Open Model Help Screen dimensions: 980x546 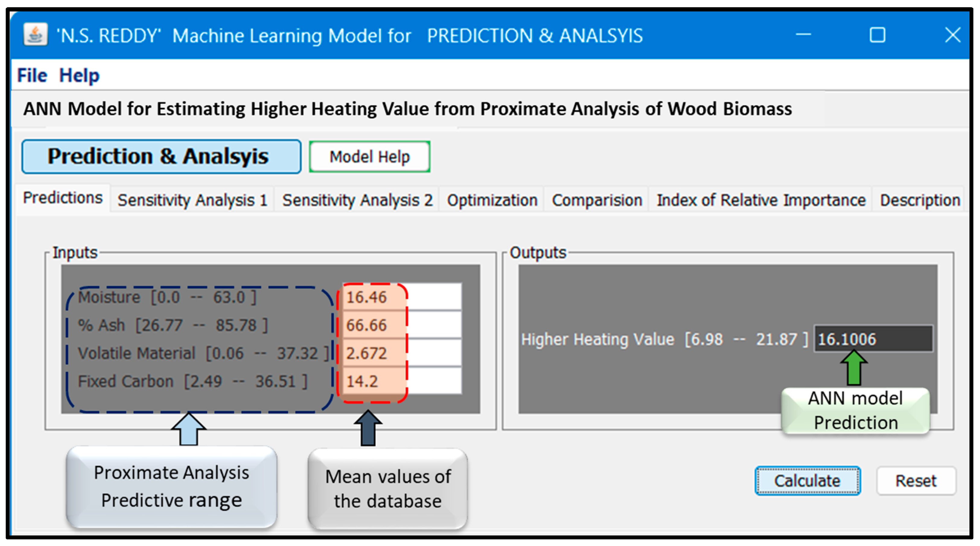369,157
